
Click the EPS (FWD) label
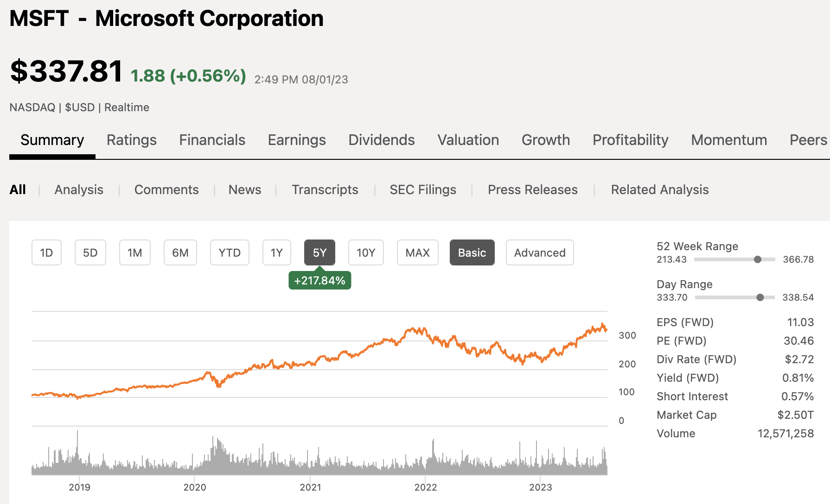click(x=685, y=322)
